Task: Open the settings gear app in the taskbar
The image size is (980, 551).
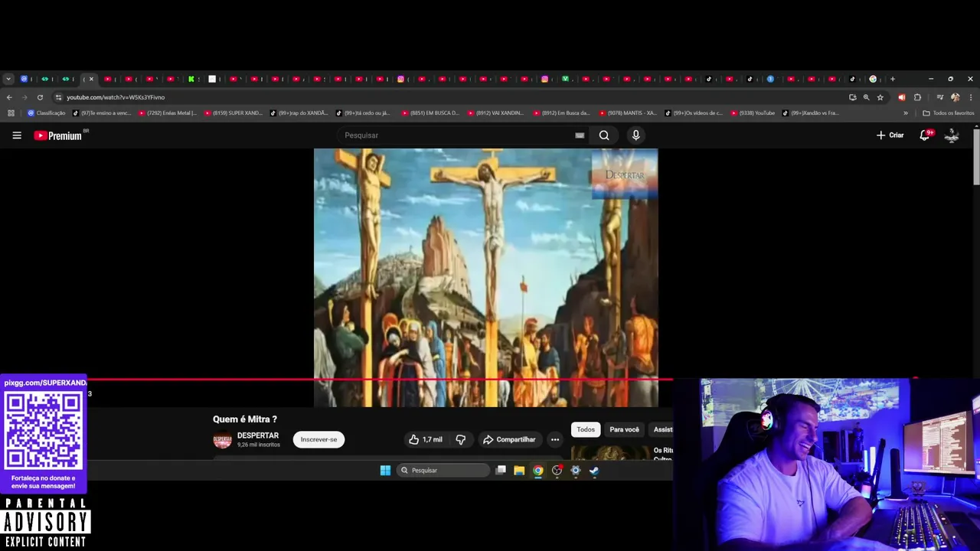Action: click(x=576, y=470)
